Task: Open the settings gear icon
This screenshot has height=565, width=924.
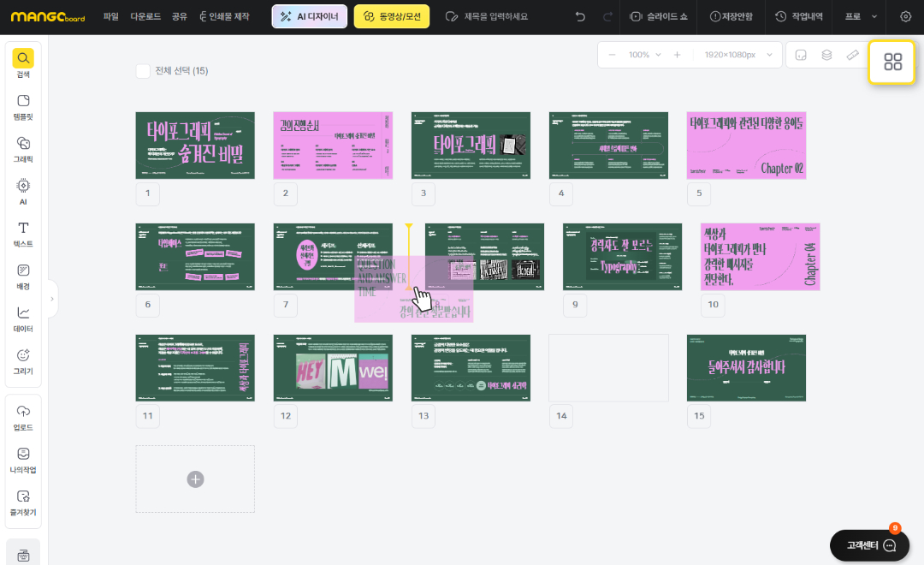Action: [906, 16]
